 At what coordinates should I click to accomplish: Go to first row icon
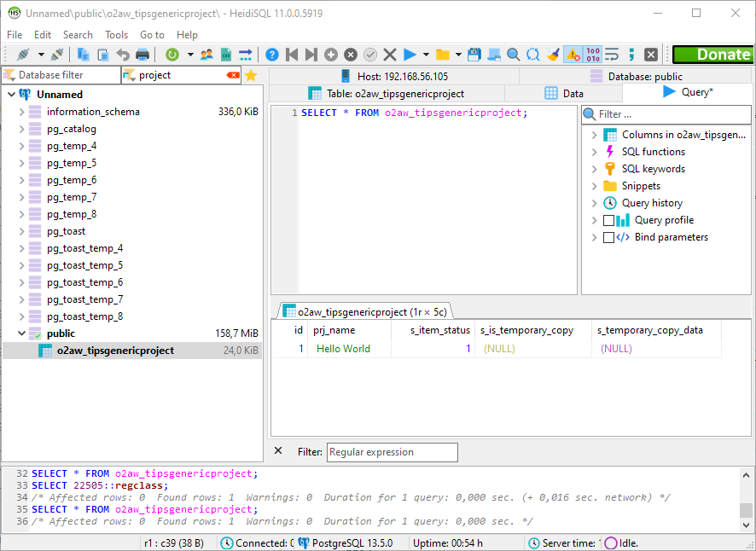[x=292, y=55]
